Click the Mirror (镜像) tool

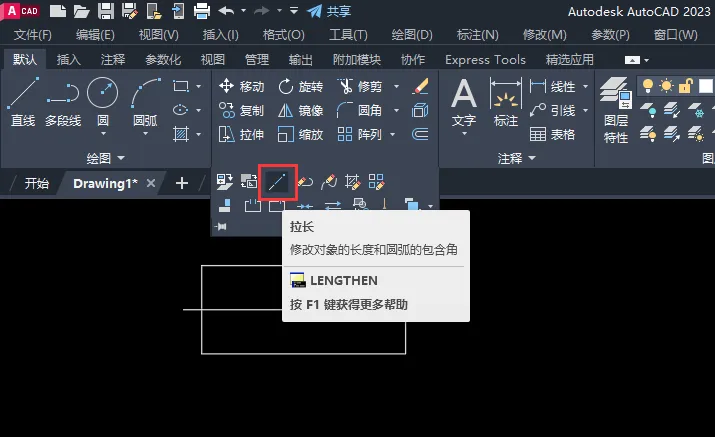(x=301, y=110)
